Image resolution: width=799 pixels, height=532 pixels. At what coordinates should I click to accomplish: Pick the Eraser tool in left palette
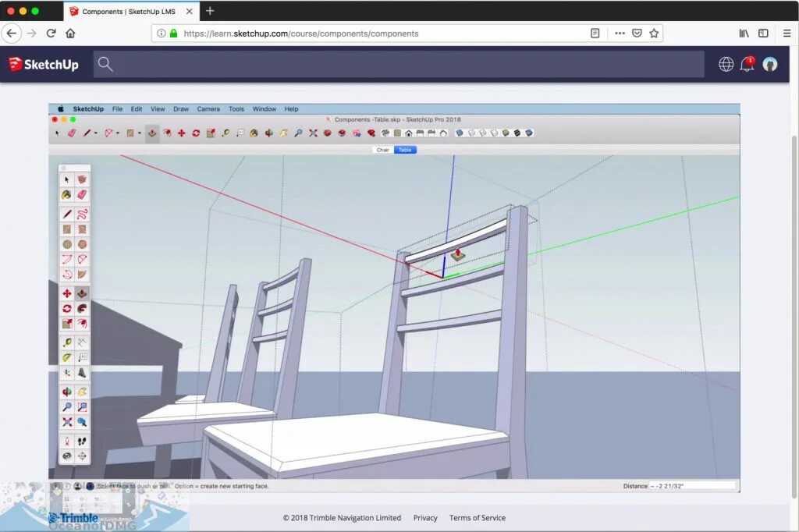81,195
